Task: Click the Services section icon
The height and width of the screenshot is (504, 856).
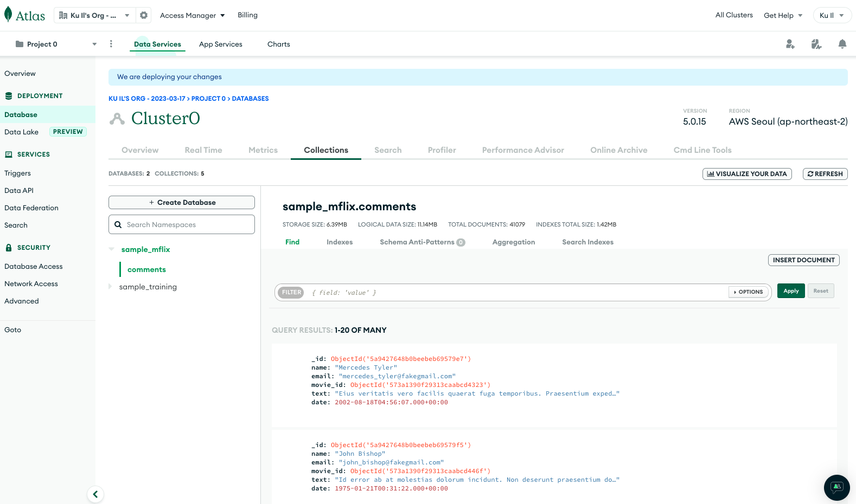Action: (9, 154)
